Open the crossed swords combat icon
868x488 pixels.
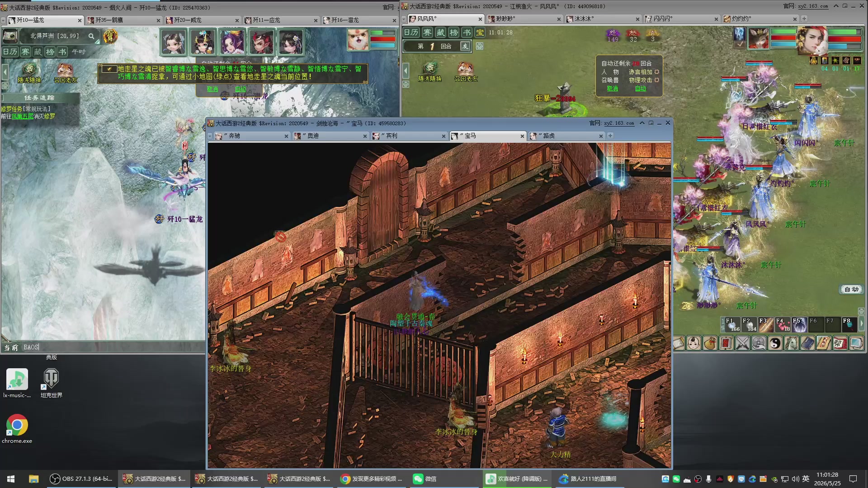pyautogui.click(x=742, y=343)
